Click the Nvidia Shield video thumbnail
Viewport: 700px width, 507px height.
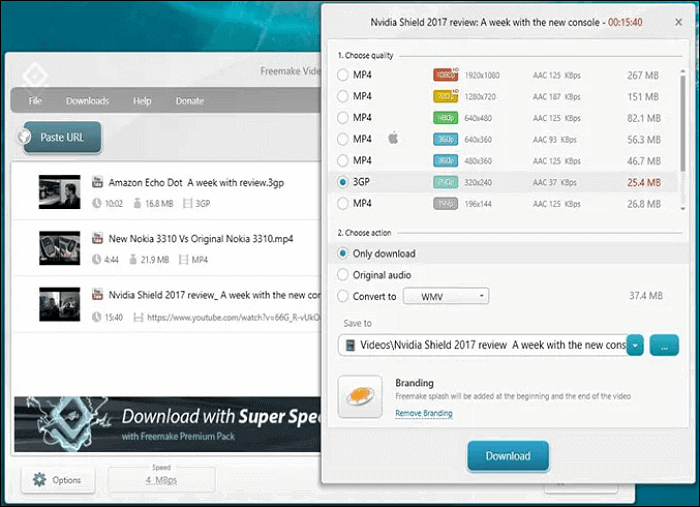point(59,305)
